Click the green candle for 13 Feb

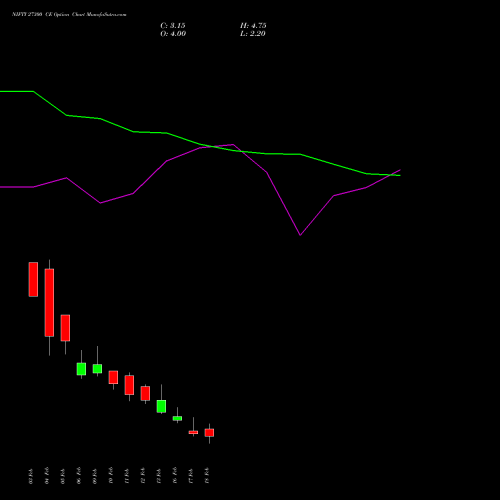pos(161,406)
